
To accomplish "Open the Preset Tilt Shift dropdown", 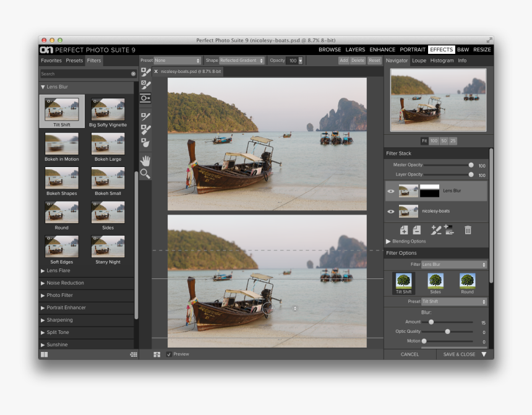I will pyautogui.click(x=454, y=301).
